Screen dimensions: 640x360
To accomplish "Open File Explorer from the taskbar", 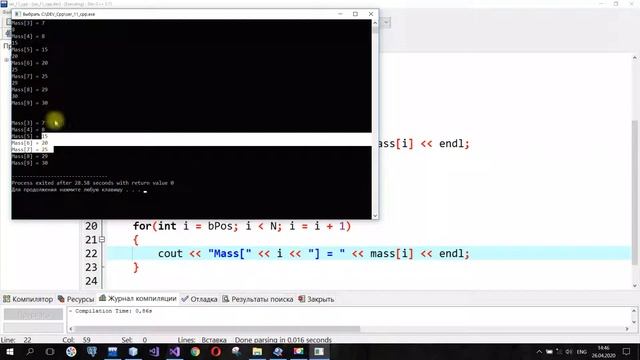I will click(257, 351).
